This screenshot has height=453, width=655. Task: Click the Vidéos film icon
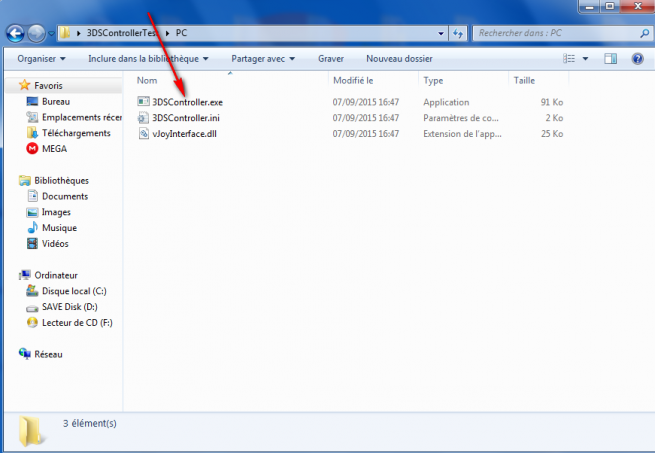tap(32, 243)
